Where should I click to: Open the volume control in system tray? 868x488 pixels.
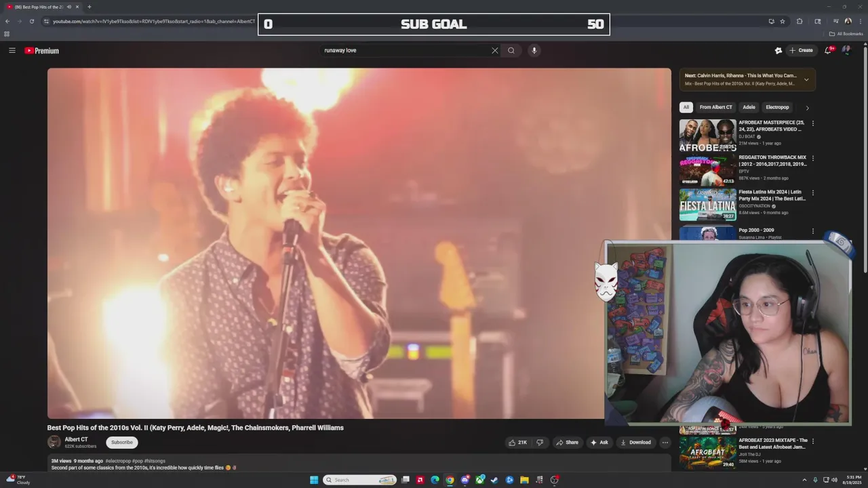coord(834,480)
